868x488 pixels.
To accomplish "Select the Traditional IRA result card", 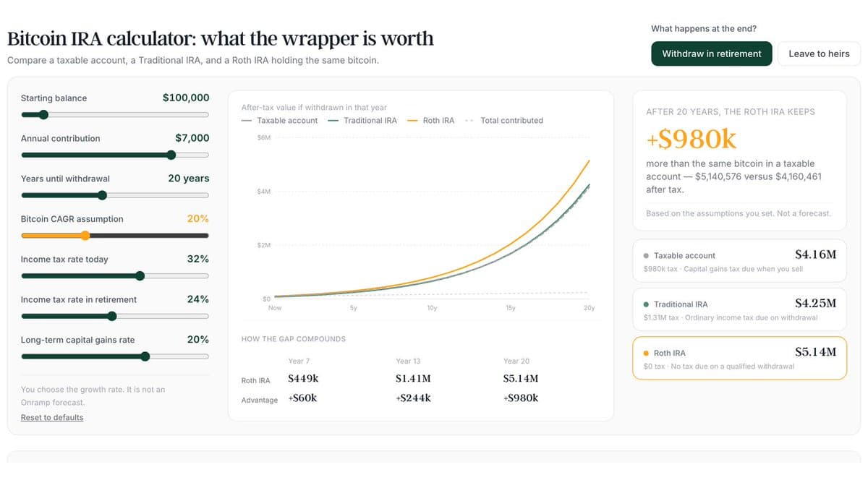I will (x=739, y=309).
